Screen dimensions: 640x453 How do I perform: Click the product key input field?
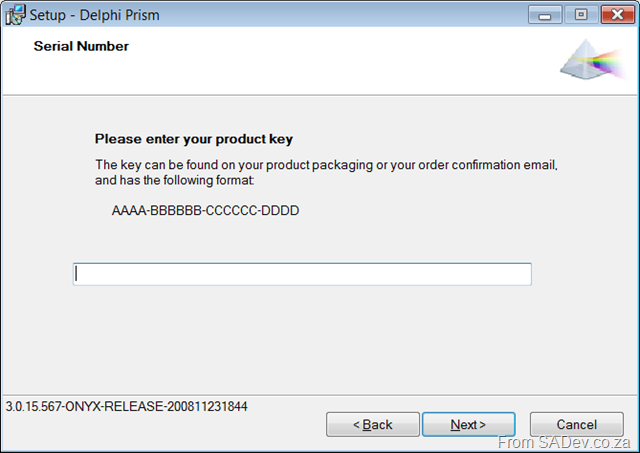click(302, 274)
